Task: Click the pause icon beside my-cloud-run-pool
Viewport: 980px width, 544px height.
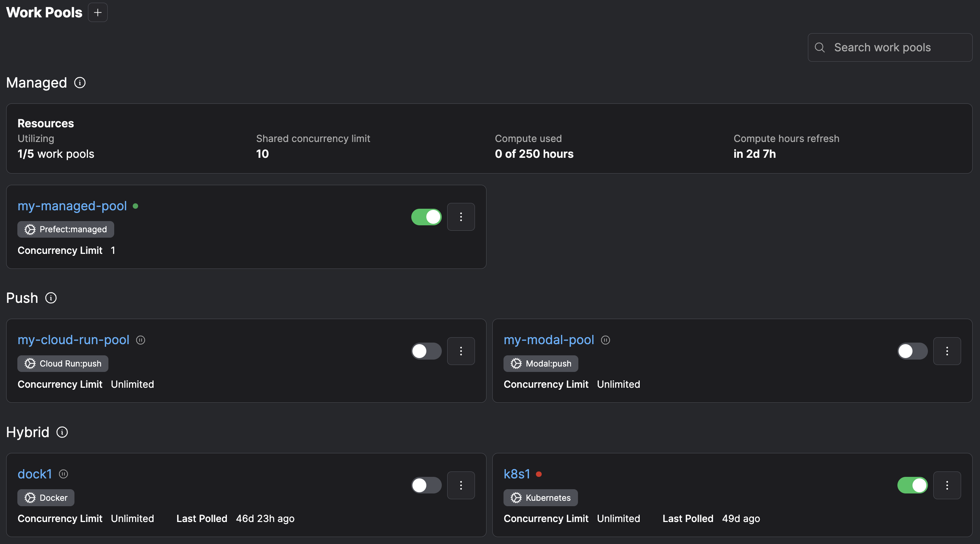Action: click(x=141, y=340)
